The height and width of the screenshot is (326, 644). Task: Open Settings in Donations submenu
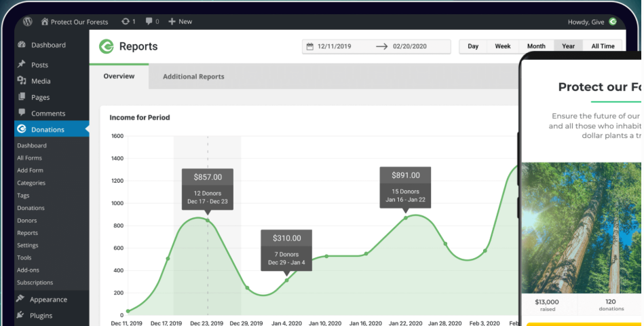click(28, 245)
